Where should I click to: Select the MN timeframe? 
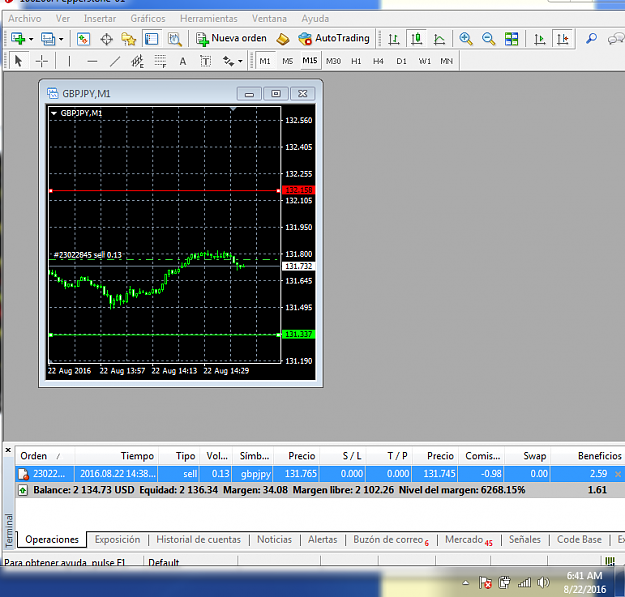pyautogui.click(x=446, y=61)
